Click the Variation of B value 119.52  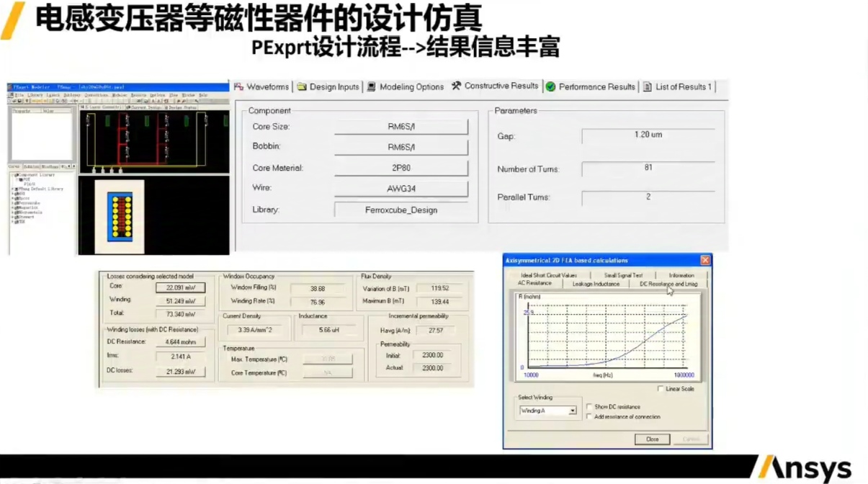coord(439,288)
